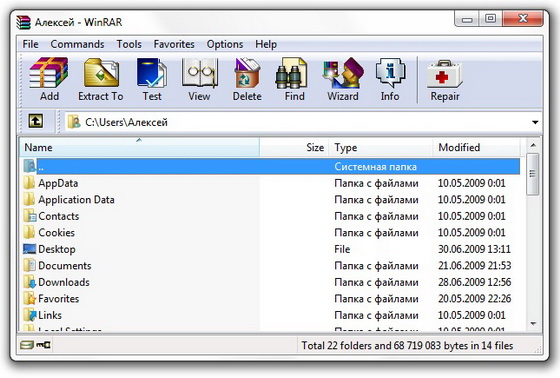Viewport: 560px width, 378px height.
Task: Click the '28.06.2009 12:56' modified date
Action: [x=474, y=282]
